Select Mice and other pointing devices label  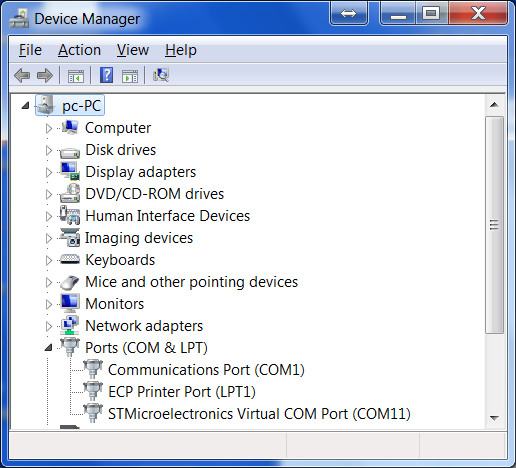tap(192, 282)
